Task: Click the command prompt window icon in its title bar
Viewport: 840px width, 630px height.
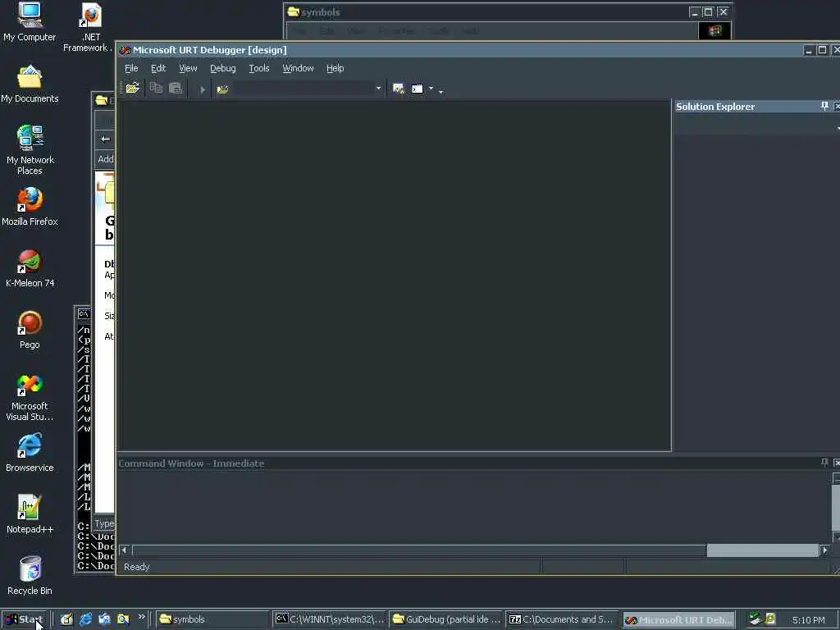Action: tap(84, 313)
